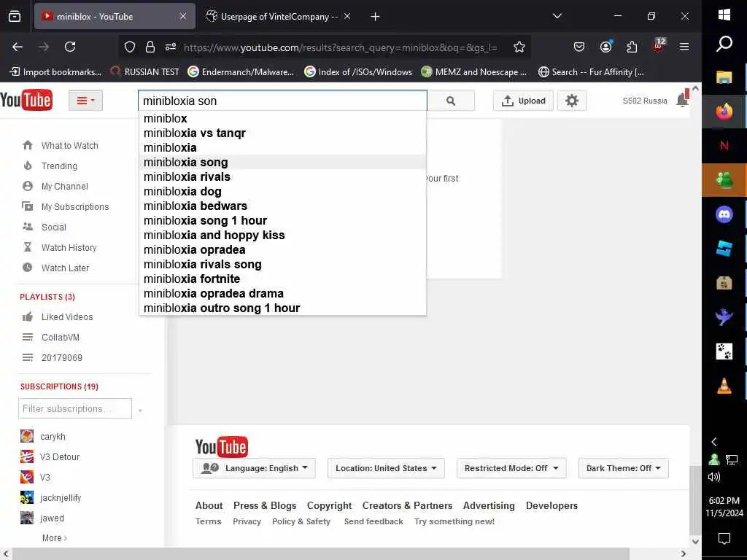Choose 'minibloxia and hoppy kiss' suggestion
Viewport: 747px width, 560px height.
tap(282, 236)
